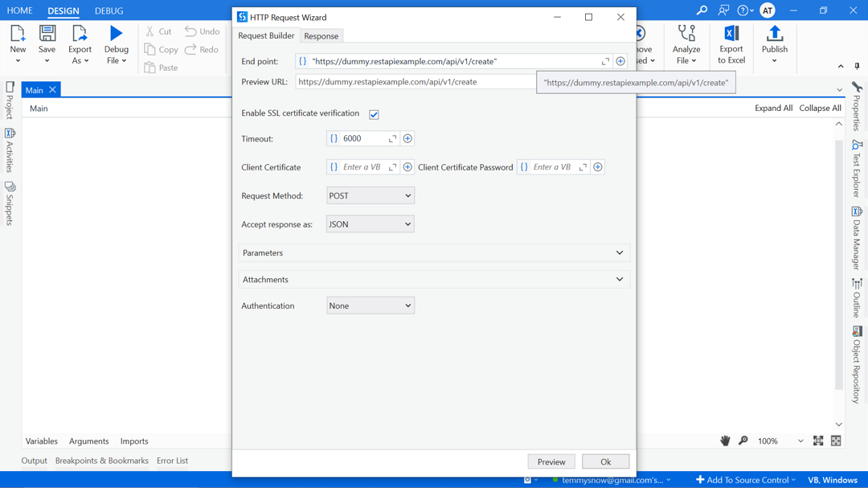
Task: Click plus icon next to End point field
Action: [x=620, y=61]
